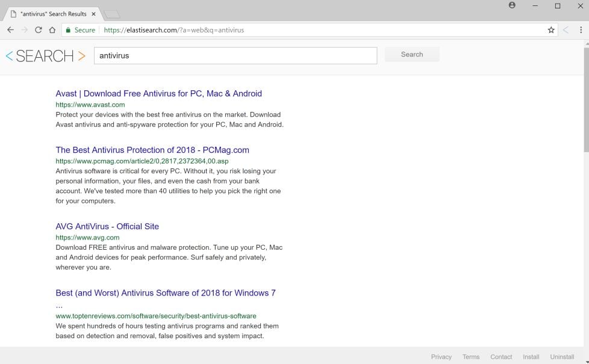Open the Avast Download Free Antivirus result
The image size is (589, 364).
pyautogui.click(x=158, y=93)
